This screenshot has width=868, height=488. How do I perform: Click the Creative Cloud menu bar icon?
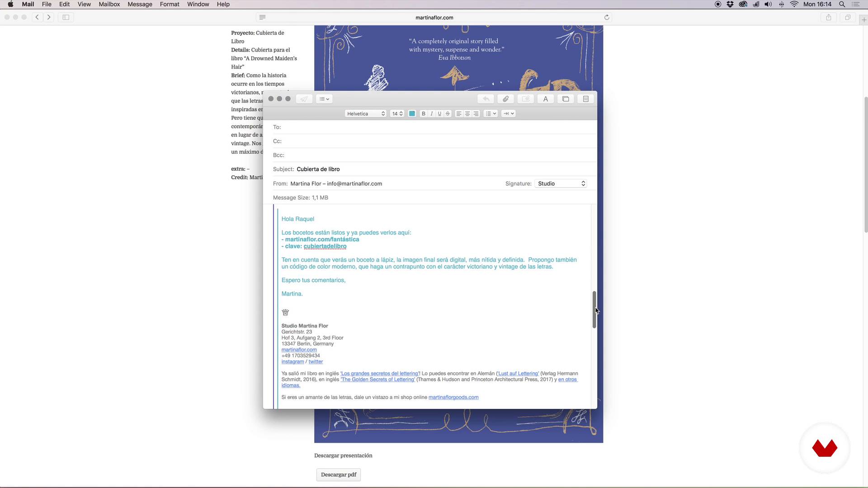pyautogui.click(x=743, y=4)
